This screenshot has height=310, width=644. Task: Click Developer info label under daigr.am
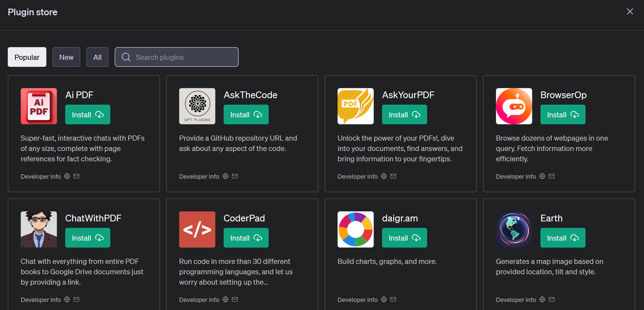coord(357,300)
